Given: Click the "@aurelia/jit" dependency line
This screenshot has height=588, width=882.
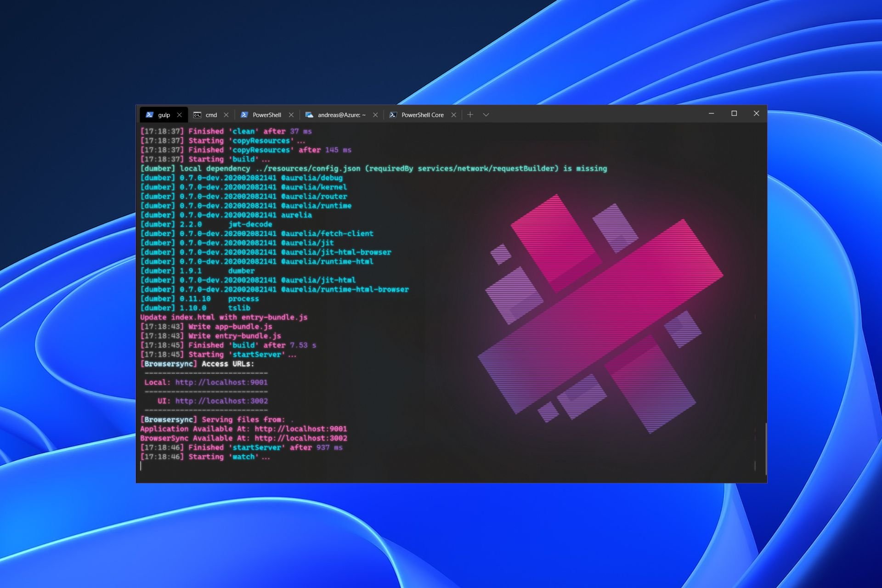Looking at the screenshot, I should (x=237, y=243).
